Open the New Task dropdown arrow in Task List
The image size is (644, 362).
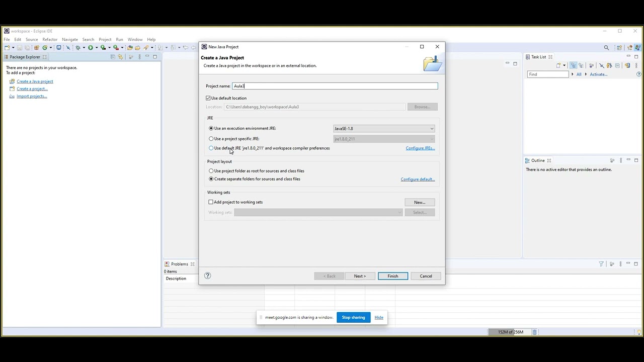[564, 65]
